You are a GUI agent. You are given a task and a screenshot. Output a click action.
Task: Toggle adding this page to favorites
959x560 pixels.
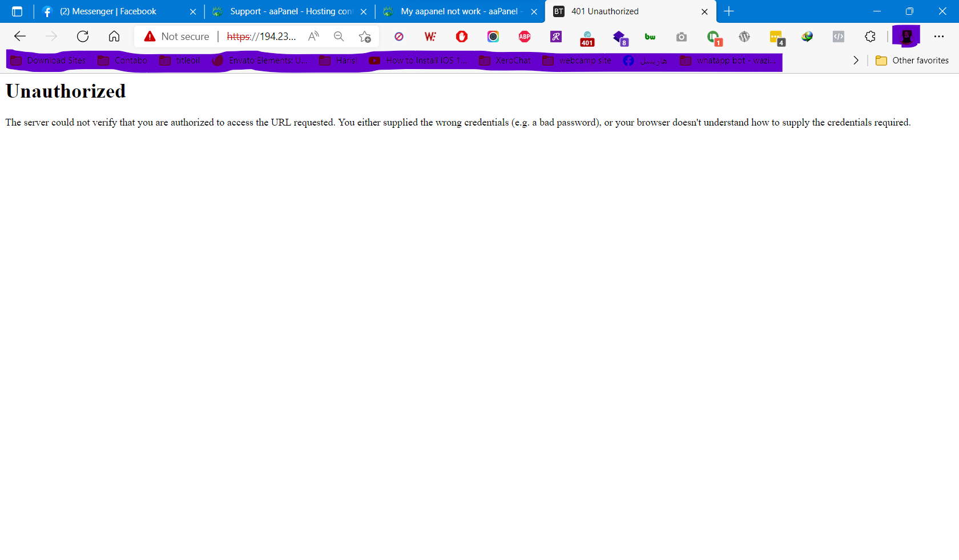tap(365, 37)
